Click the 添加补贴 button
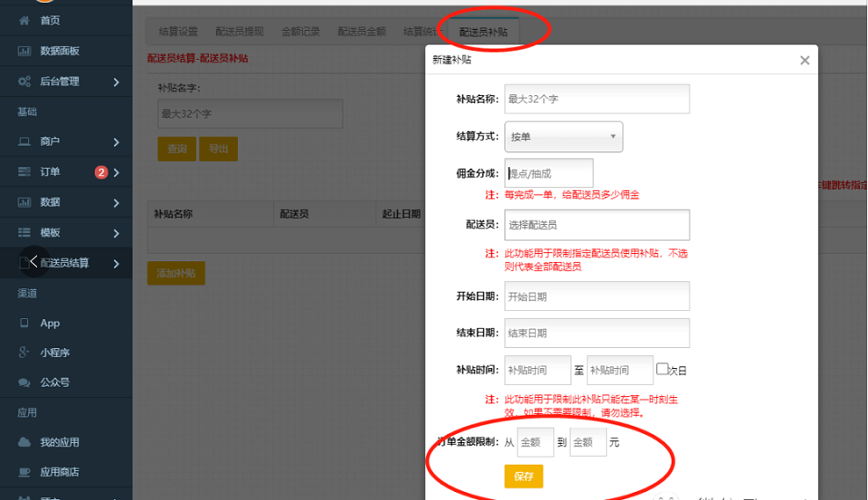 coord(176,273)
